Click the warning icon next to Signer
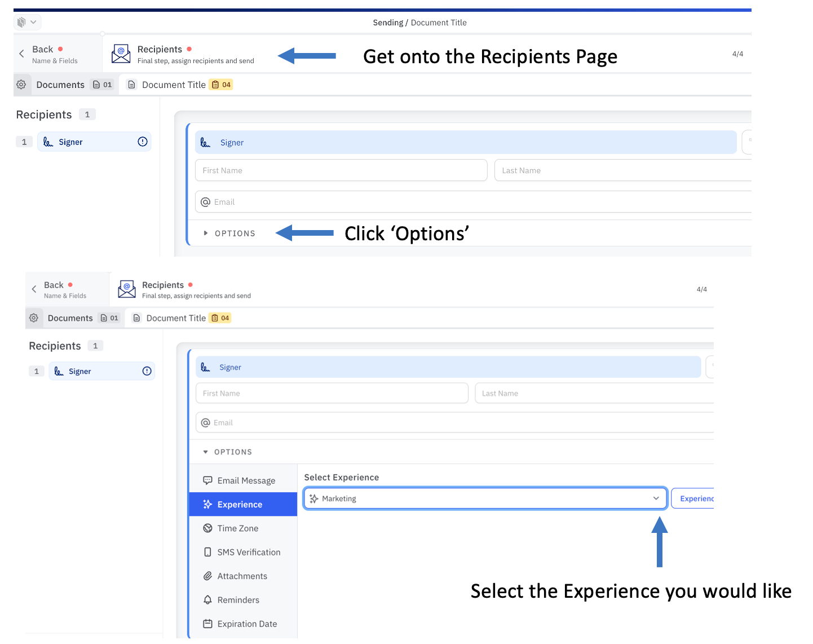Screen dimensions: 813x644 (x=143, y=142)
